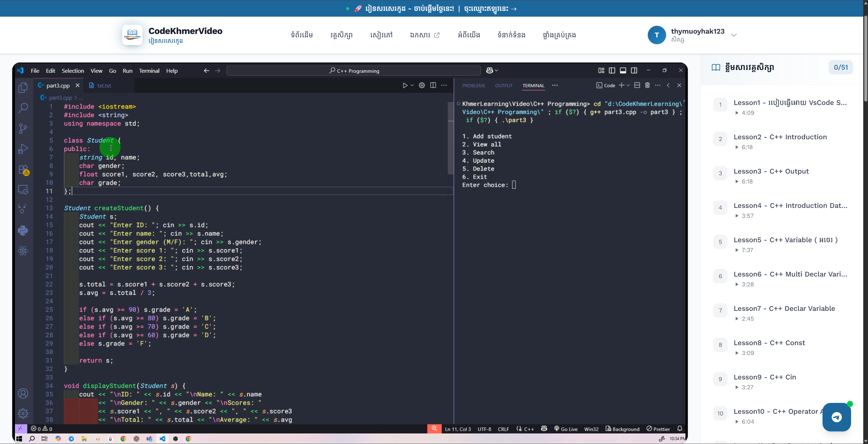868x444 pixels.
Task: Split the editor with the split editor icon
Action: coord(433,85)
